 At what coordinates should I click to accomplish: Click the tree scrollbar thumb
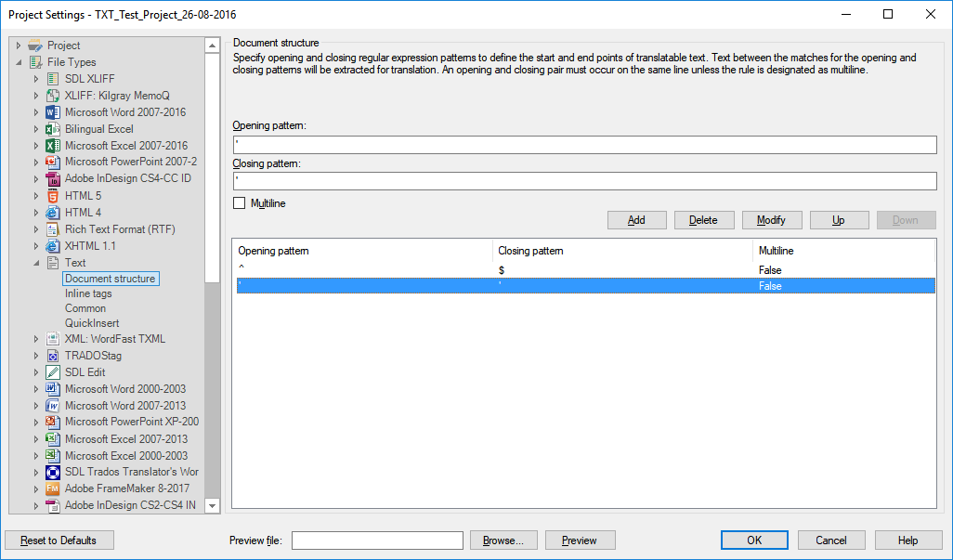point(212,168)
